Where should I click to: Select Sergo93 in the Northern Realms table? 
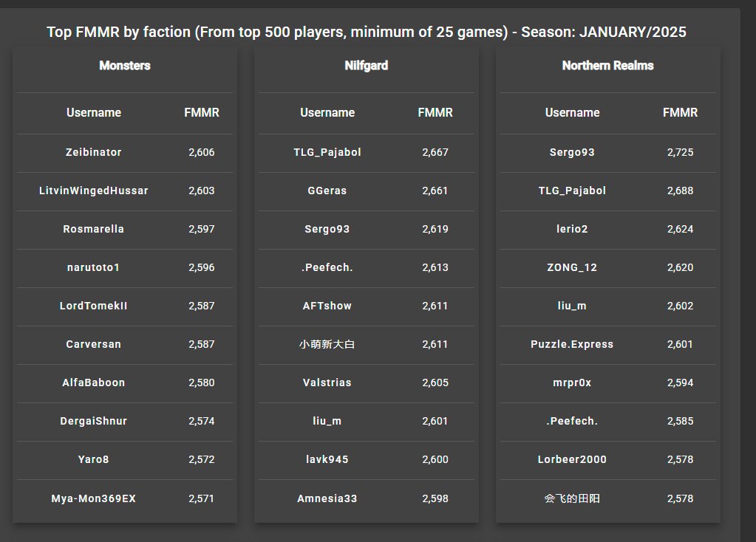tap(572, 152)
